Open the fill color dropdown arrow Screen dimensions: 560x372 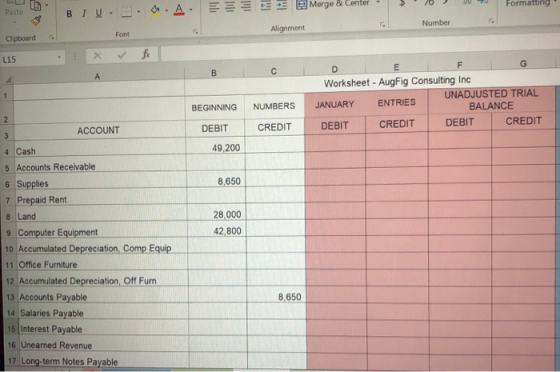point(166,11)
